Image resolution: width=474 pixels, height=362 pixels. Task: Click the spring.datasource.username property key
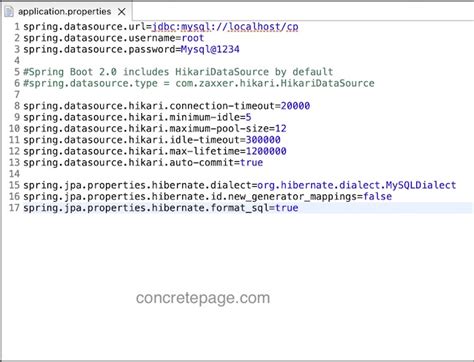pyautogui.click(x=99, y=38)
